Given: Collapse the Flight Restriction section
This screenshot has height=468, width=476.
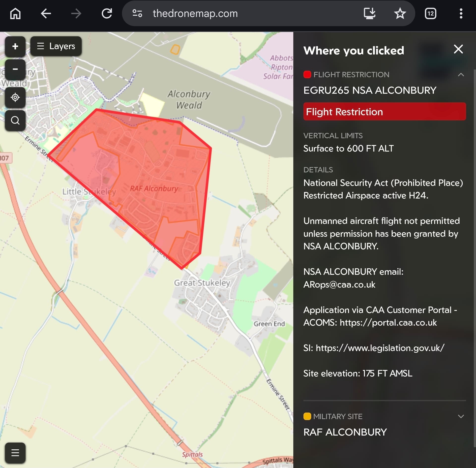Looking at the screenshot, I should coord(461,75).
